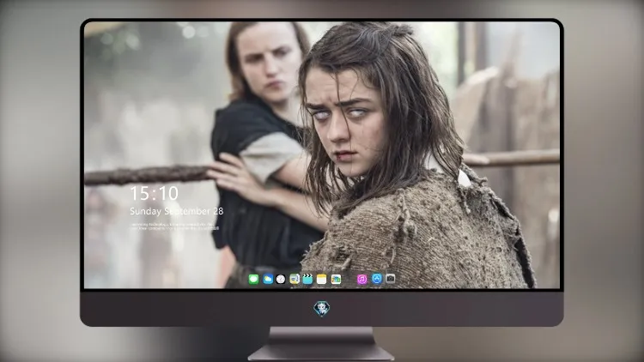The height and width of the screenshot is (362, 644).
Task: Open the teal clapperboard Videos app
Action: (x=307, y=279)
